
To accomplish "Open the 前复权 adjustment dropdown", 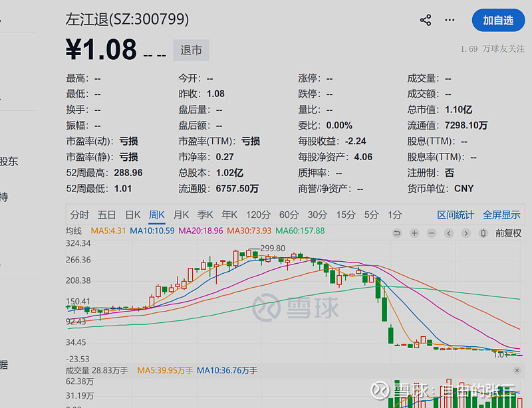I will pyautogui.click(x=508, y=233).
